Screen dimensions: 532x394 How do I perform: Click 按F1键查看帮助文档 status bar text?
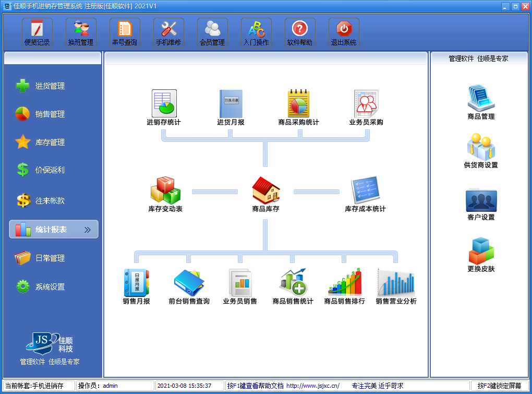pos(255,386)
